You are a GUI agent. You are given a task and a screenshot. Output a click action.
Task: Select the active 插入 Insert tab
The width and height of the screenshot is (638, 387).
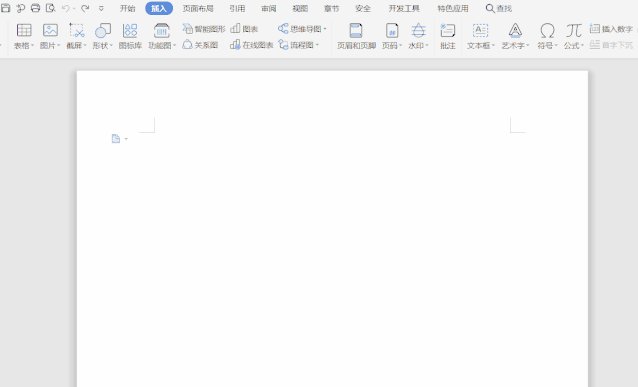click(x=159, y=8)
